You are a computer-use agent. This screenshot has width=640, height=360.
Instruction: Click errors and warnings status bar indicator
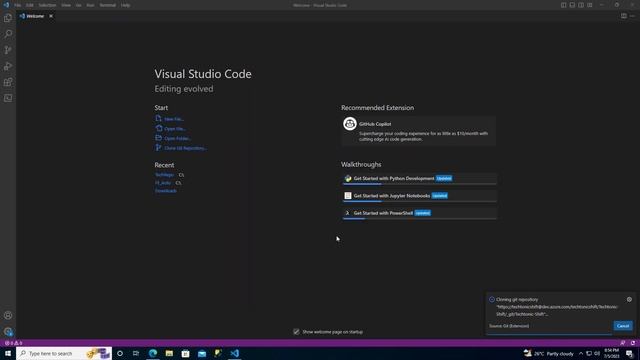click(x=13, y=343)
